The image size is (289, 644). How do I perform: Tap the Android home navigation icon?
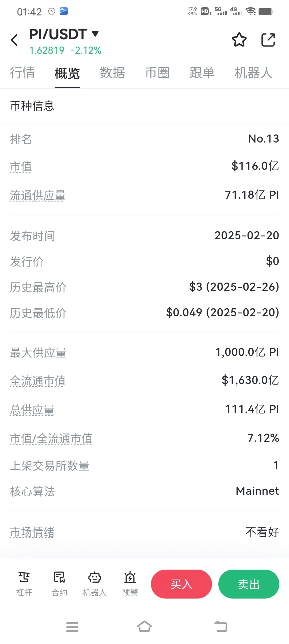[144, 627]
